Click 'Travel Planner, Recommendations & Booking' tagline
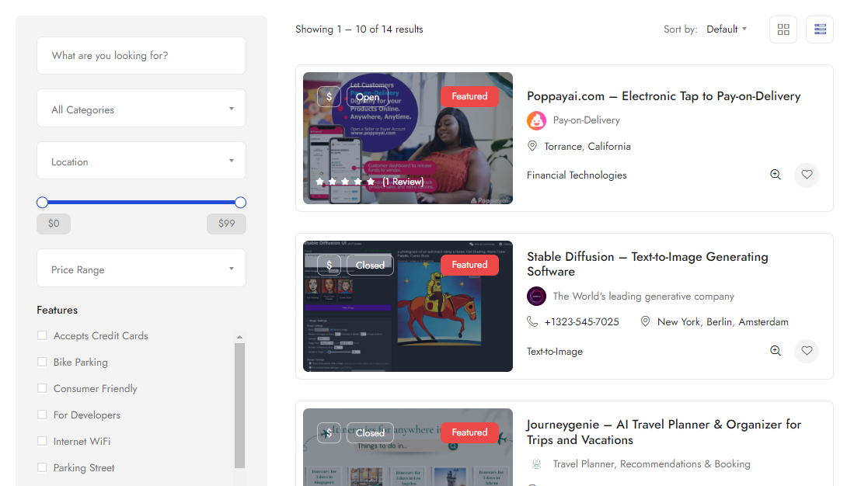The image size is (868, 486). [x=651, y=464]
